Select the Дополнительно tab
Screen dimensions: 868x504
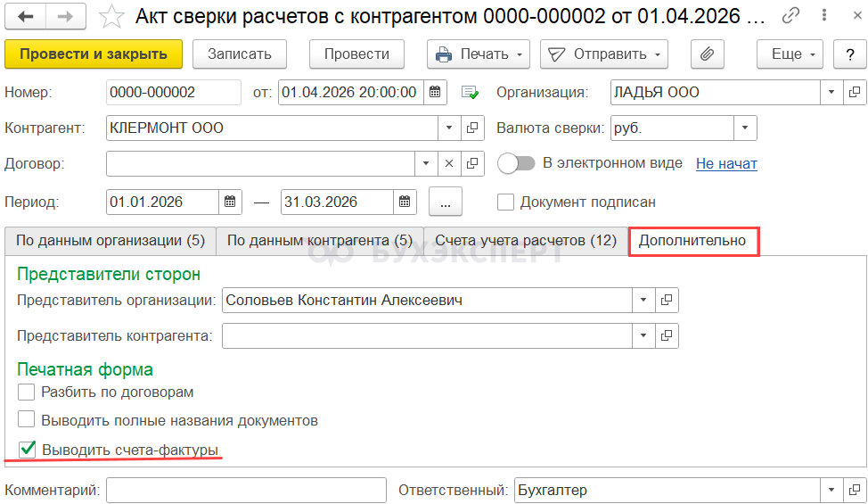click(x=693, y=241)
